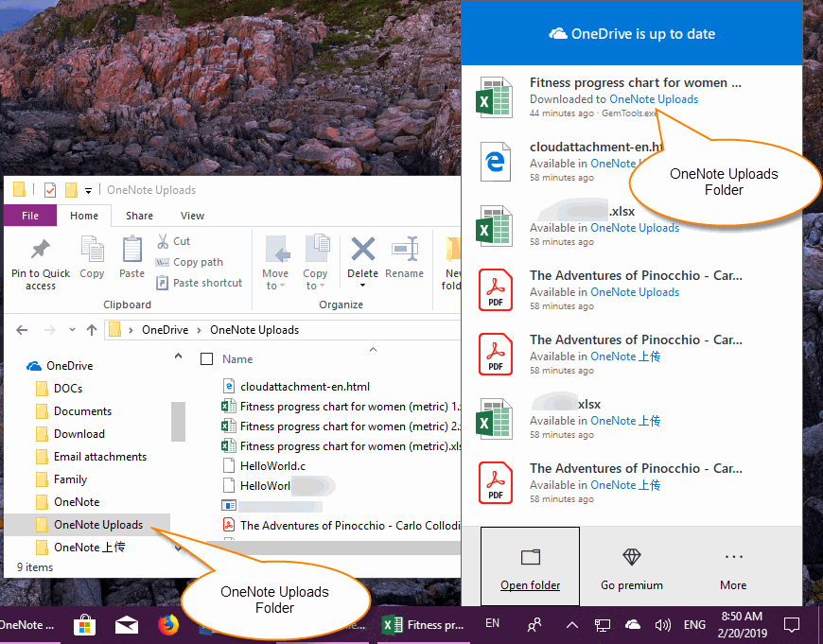Image resolution: width=823 pixels, height=644 pixels.
Task: Open the Recent locations dropdown arrow
Action: click(x=72, y=330)
